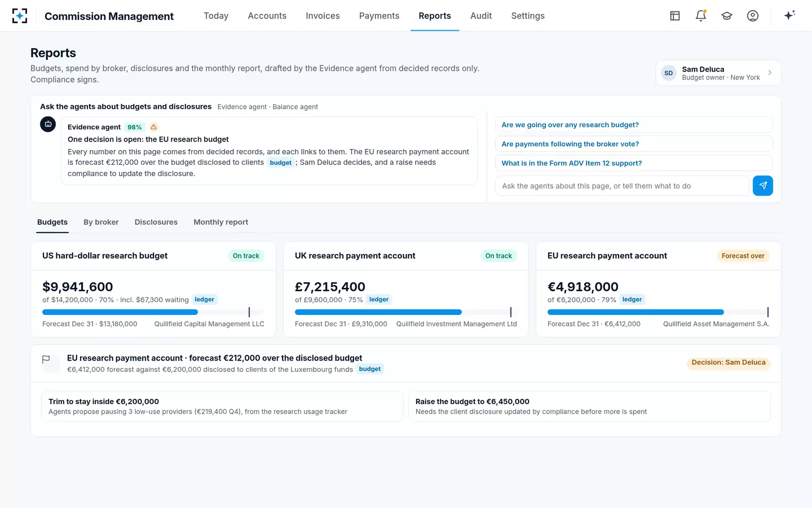This screenshot has width=812, height=508.
Task: Click the US hard-dollar budget progress bar
Action: pos(153,312)
